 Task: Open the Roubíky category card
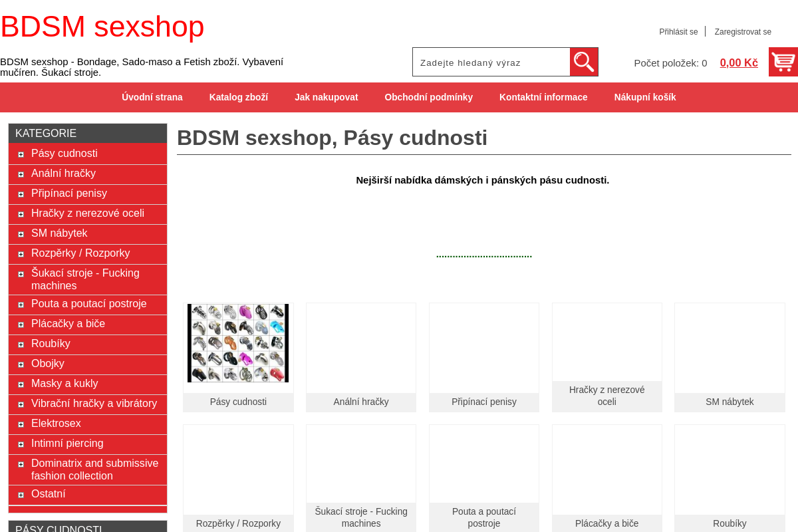(730, 478)
